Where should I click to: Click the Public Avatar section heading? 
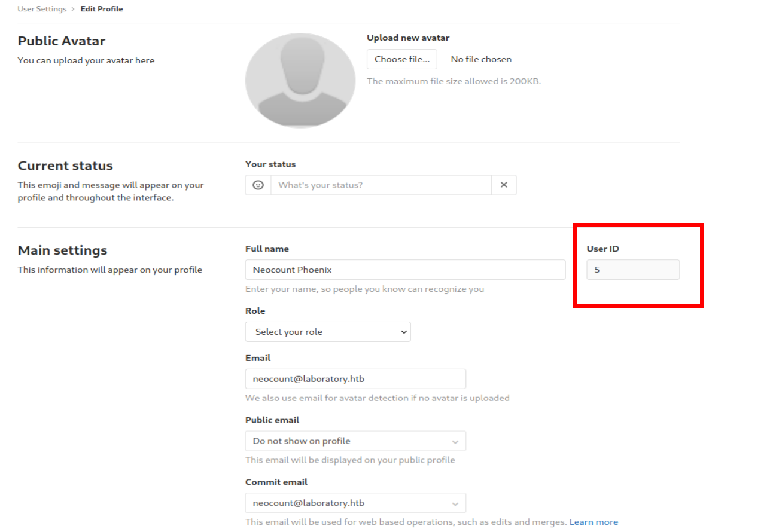[62, 41]
